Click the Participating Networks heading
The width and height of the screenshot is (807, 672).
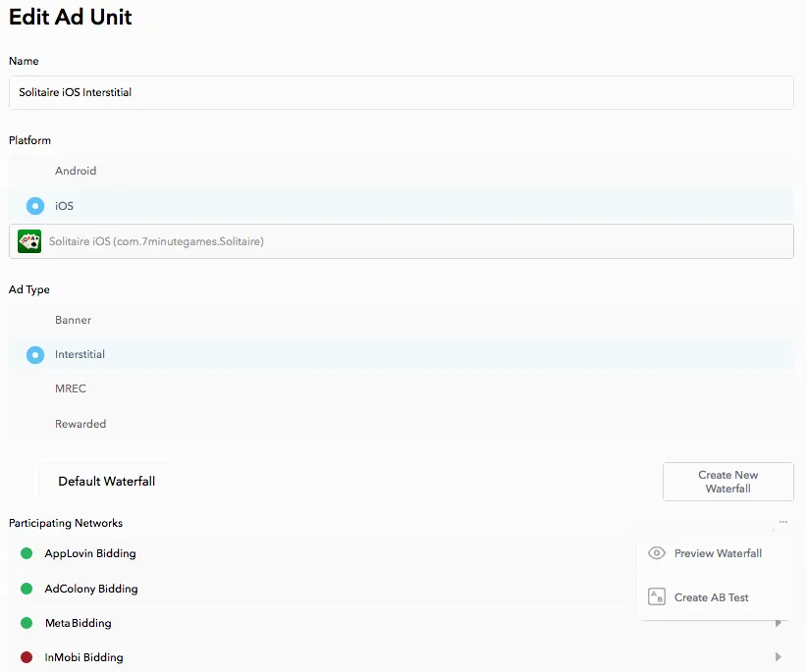66,524
